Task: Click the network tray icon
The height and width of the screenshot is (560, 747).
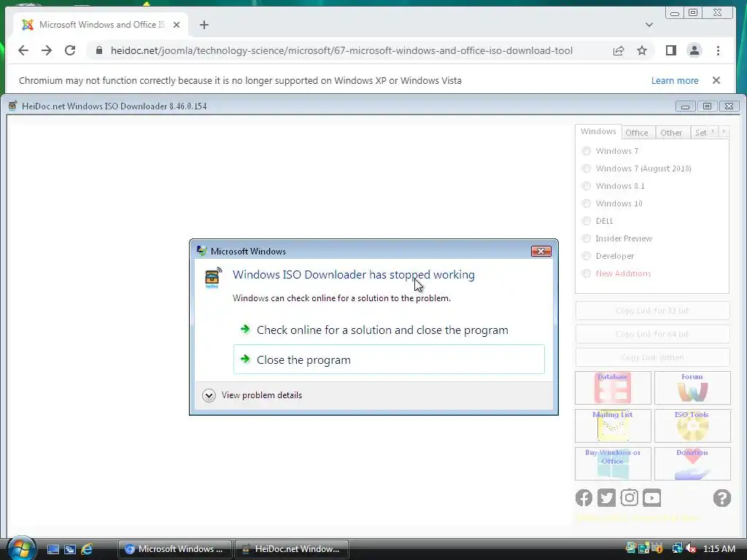Action: tap(677, 549)
